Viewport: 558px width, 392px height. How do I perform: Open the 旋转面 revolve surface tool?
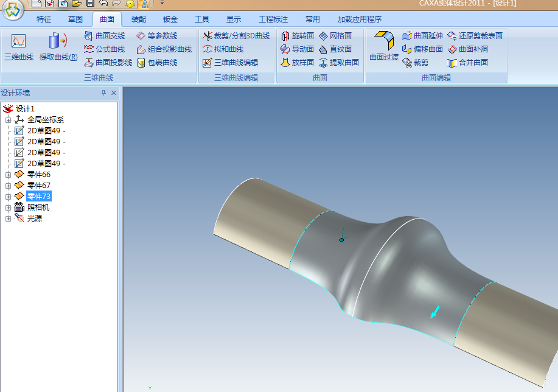[x=297, y=36]
